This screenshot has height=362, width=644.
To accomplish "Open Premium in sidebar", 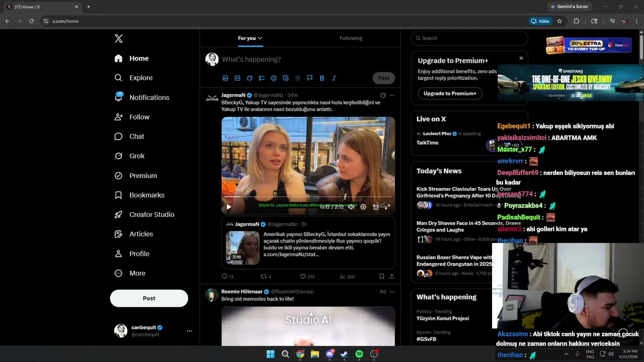I will click(136, 175).
